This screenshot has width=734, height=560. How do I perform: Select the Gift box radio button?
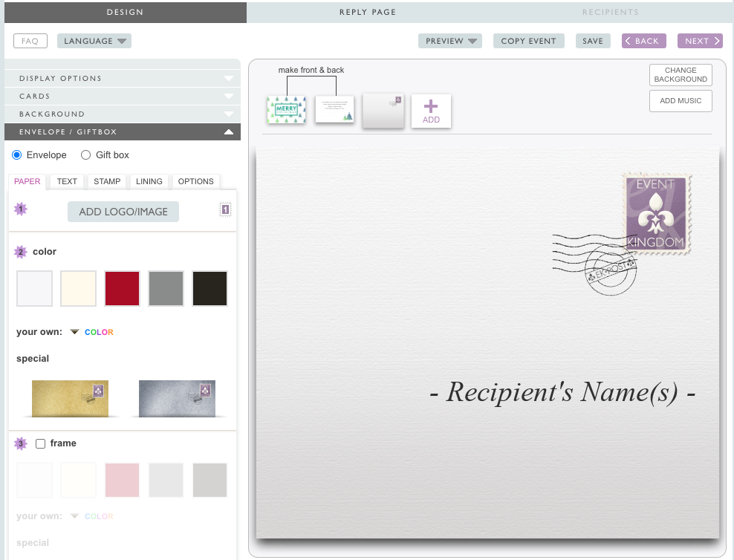coord(85,155)
